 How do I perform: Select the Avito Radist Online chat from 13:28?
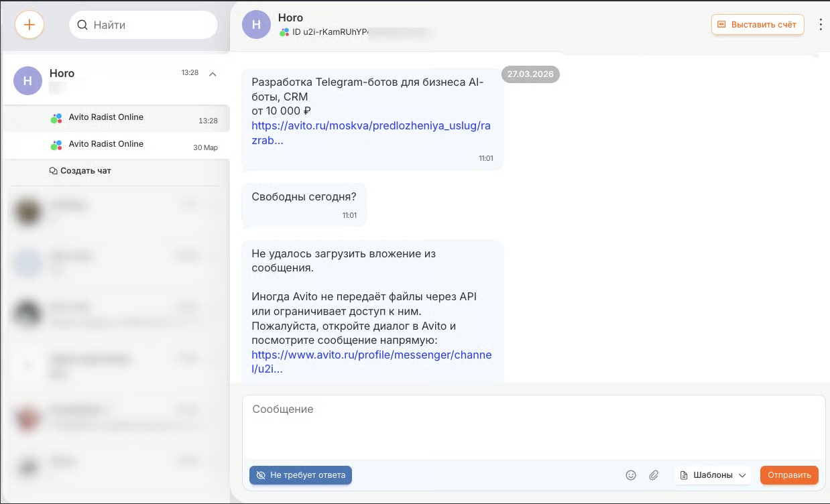click(115, 119)
